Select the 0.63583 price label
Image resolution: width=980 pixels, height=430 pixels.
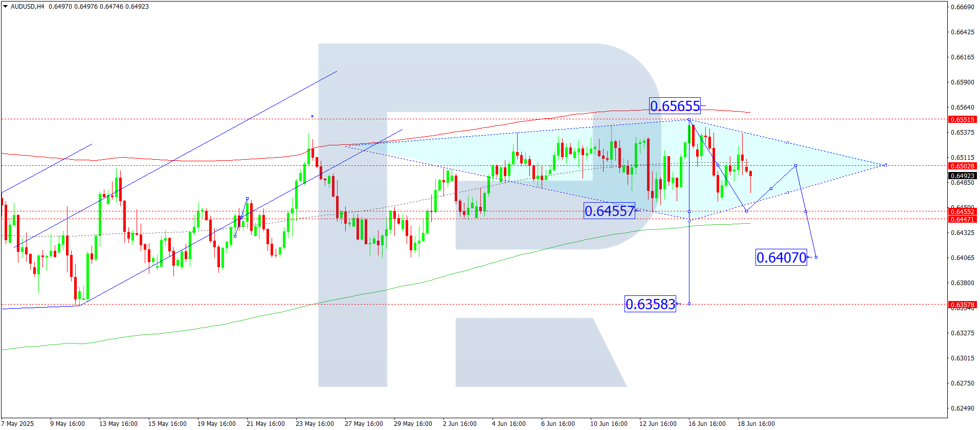tap(650, 304)
